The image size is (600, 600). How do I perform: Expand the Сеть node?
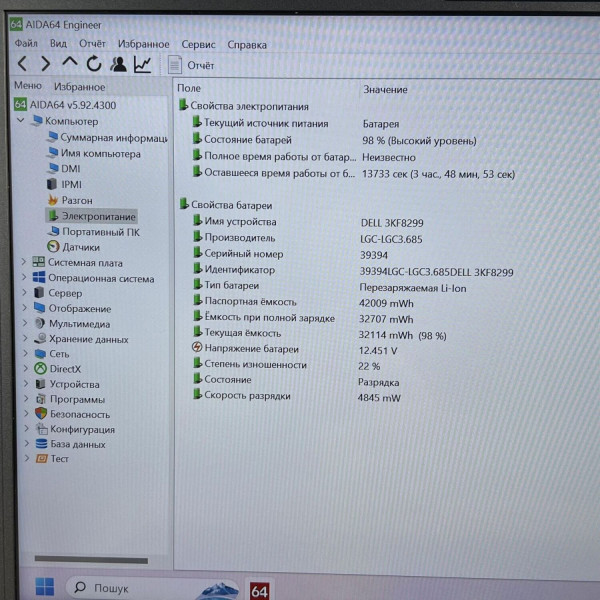click(25, 353)
